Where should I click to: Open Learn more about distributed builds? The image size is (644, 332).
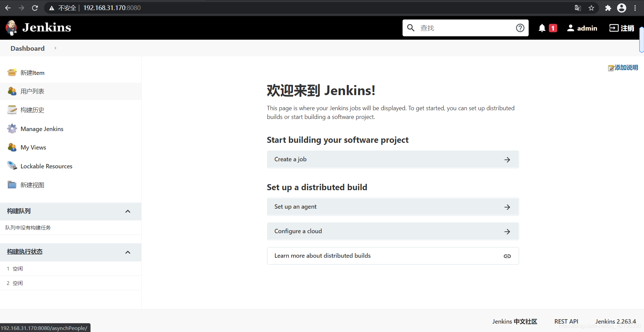(x=393, y=256)
